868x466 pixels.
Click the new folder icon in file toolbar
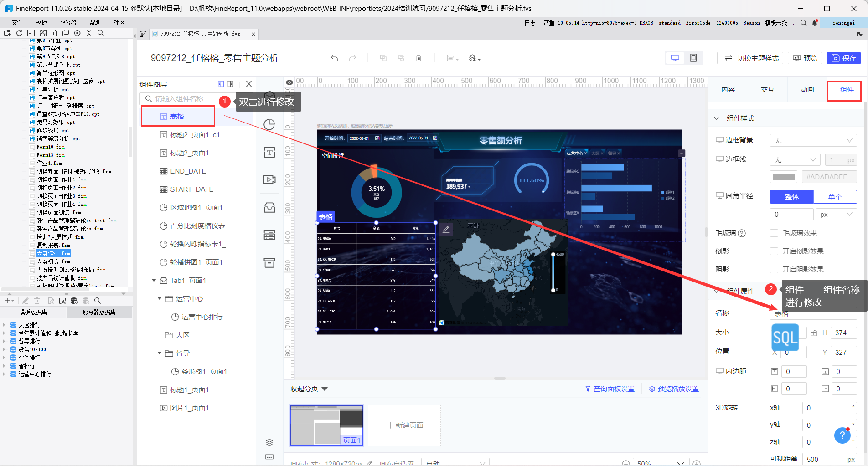pos(7,33)
